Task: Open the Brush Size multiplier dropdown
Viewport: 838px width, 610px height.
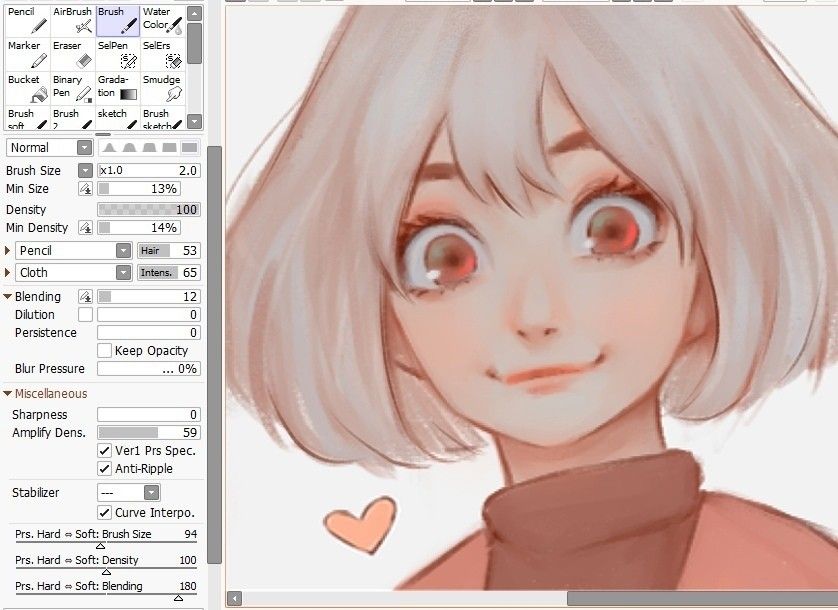Action: point(86,171)
